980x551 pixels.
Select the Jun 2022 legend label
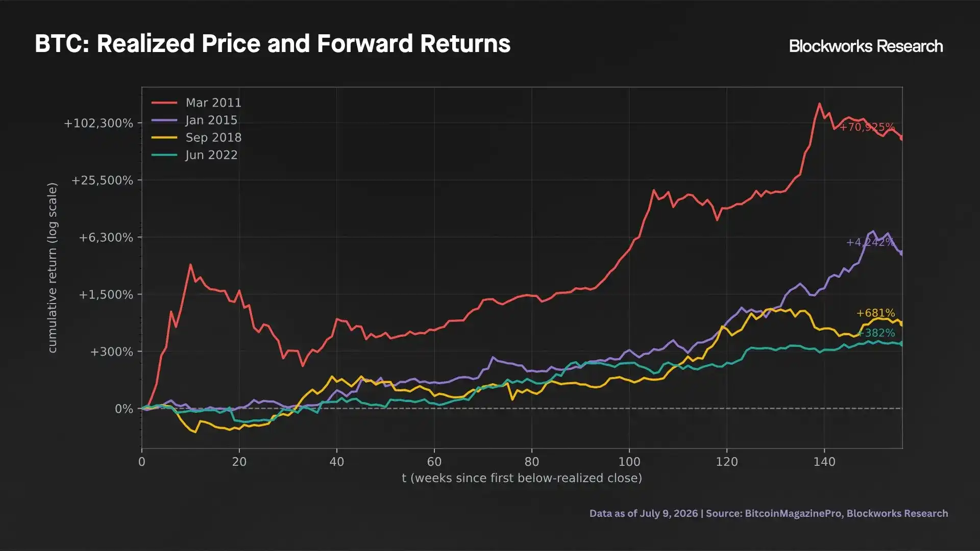coord(211,155)
